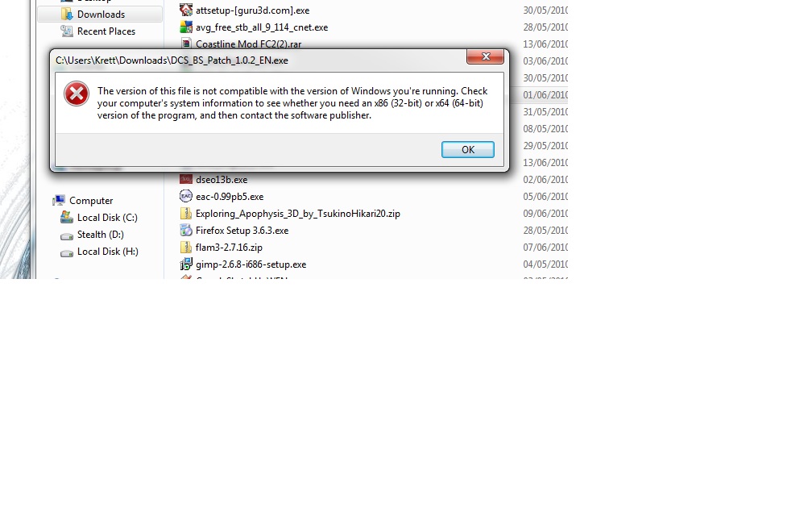Open Local Disk (H:) drive
The image size is (812, 508).
[108, 252]
